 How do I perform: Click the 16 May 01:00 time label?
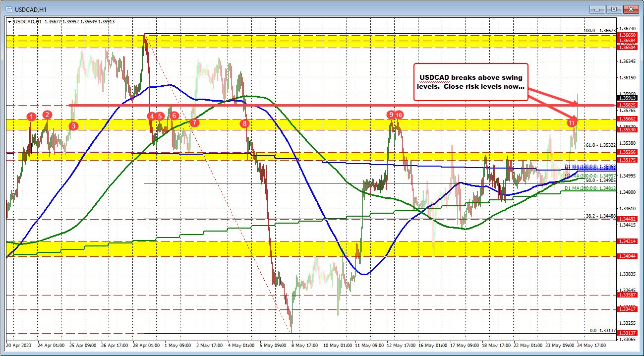(432, 345)
